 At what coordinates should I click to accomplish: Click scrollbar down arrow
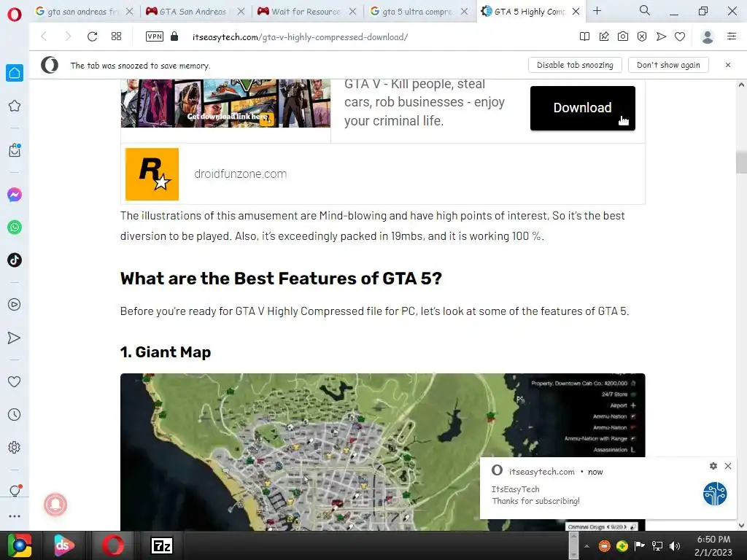point(741,525)
